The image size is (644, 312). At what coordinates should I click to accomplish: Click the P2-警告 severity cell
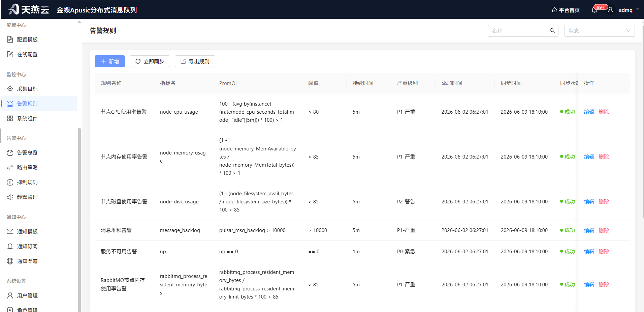pos(406,201)
